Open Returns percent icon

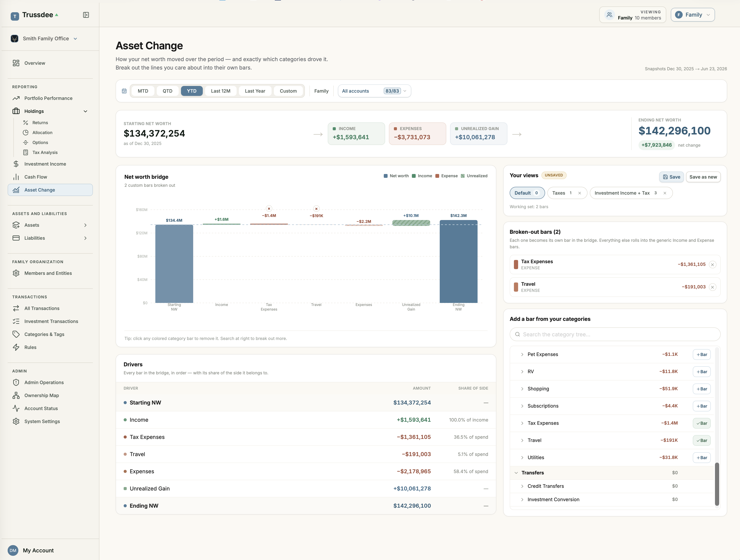click(x=26, y=123)
